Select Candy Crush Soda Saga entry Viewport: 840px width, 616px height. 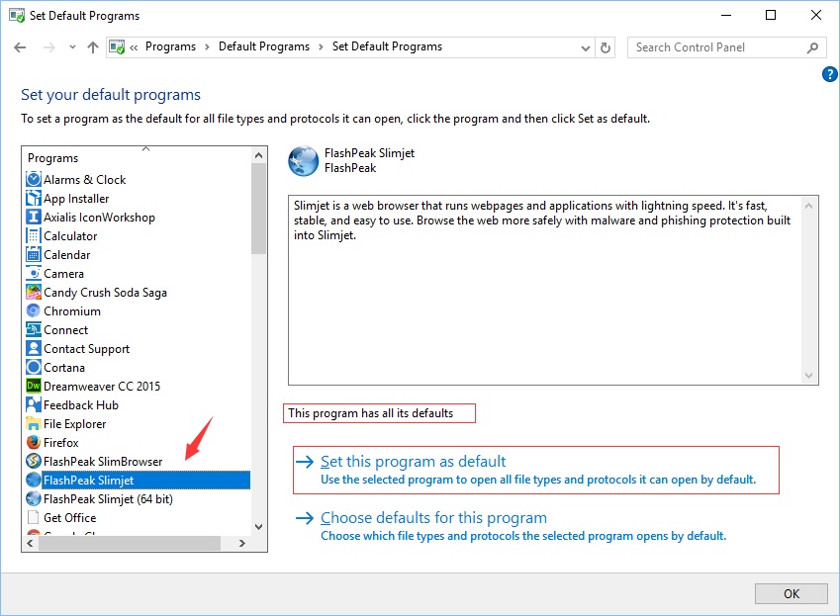click(x=105, y=293)
